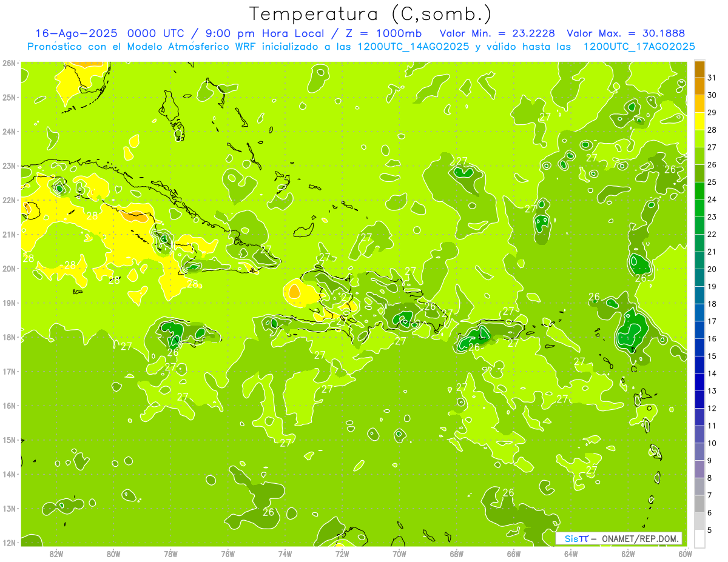Click the "62W" longitude axis label
This screenshot has height=562, width=728.
pos(629,554)
